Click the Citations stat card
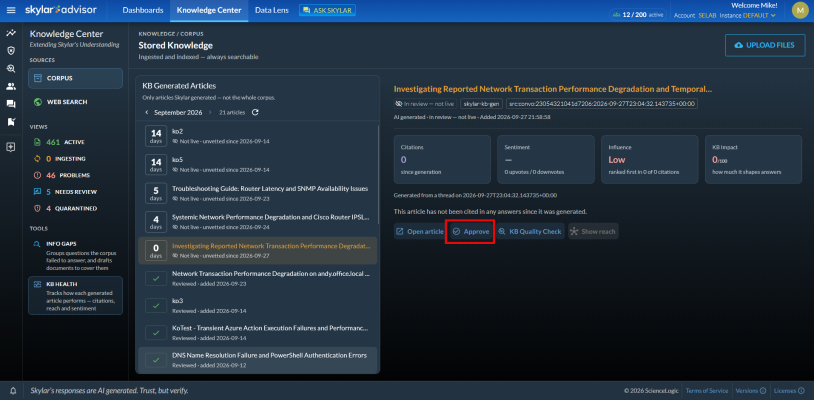 click(442, 159)
